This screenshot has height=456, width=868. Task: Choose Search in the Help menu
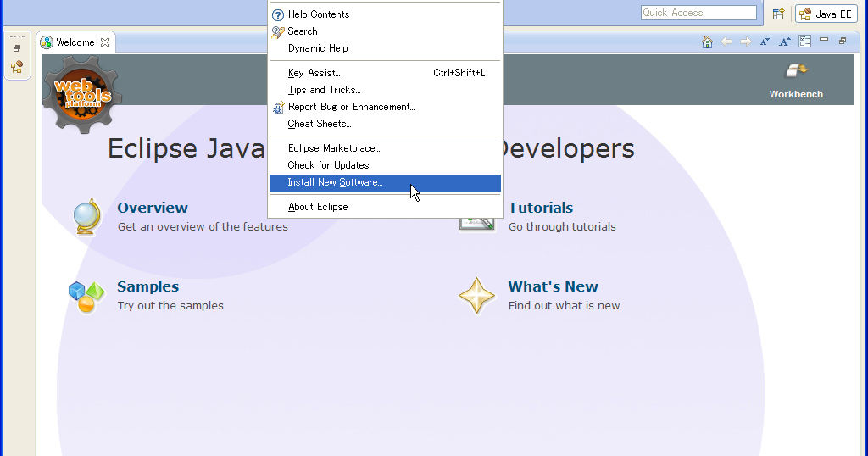pyautogui.click(x=385, y=31)
